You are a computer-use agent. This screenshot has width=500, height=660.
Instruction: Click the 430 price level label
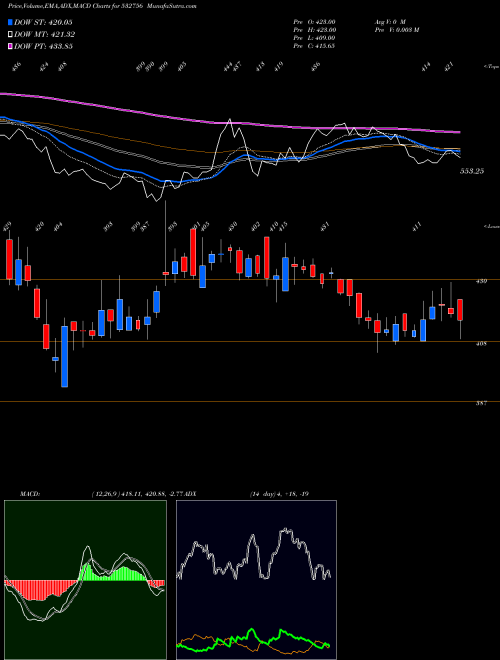[482, 281]
